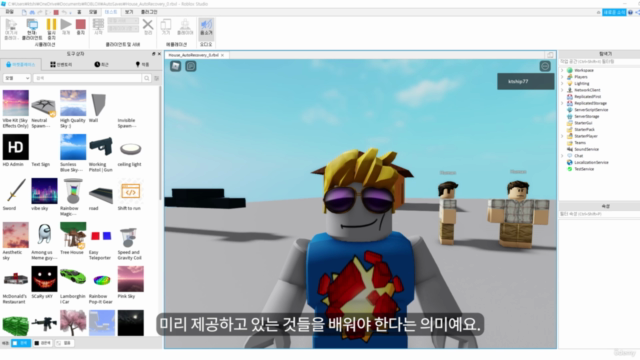
Task: Choose the none background option in Toolbox
Action: tap(64, 343)
